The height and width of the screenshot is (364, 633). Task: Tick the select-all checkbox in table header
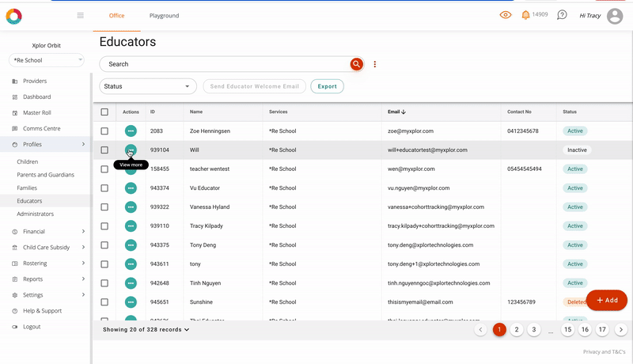point(104,112)
